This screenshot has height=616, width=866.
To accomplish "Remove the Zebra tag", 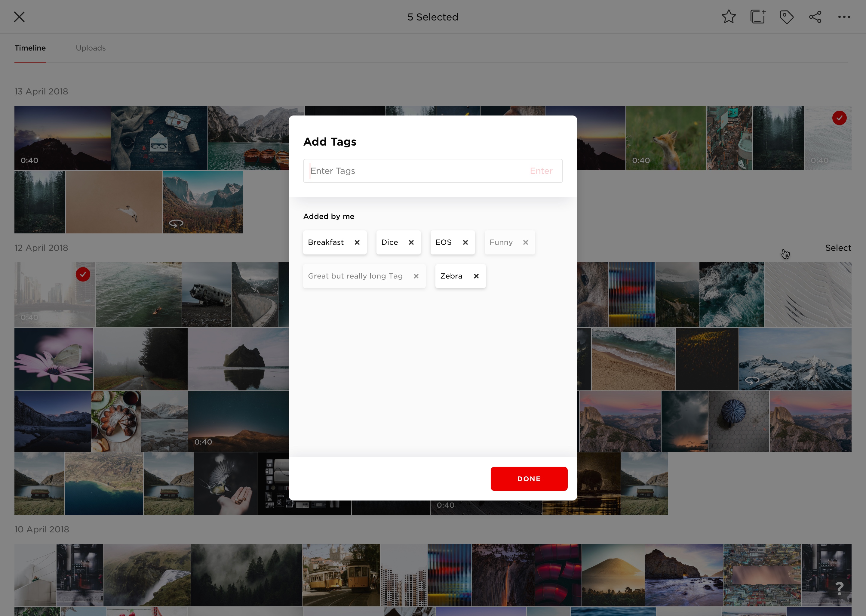I will click(476, 276).
